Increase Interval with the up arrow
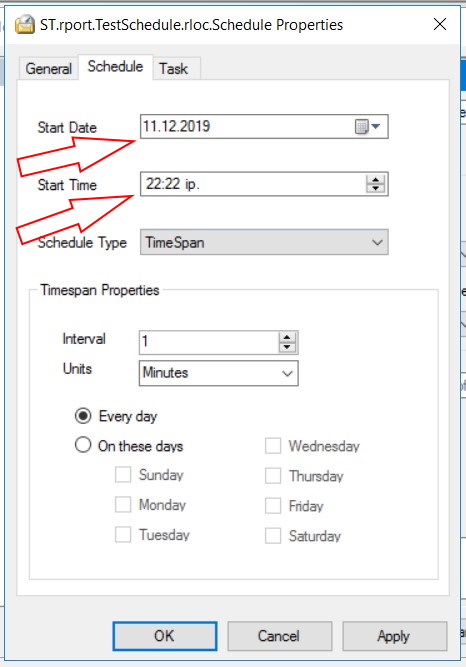Screen dimensions: 466x667 click(x=287, y=338)
